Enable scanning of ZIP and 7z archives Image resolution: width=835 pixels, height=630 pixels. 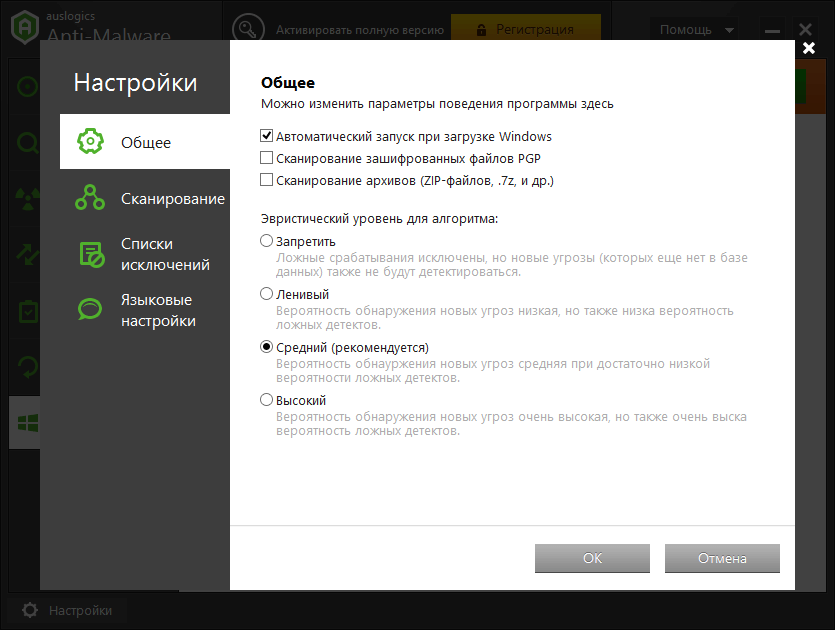266,179
